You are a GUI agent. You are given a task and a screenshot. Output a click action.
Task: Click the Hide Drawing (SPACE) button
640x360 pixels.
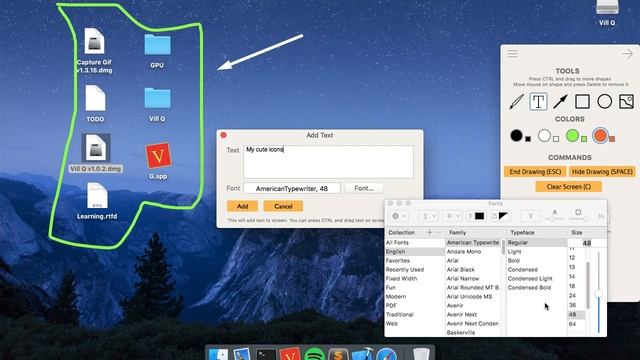click(x=602, y=172)
